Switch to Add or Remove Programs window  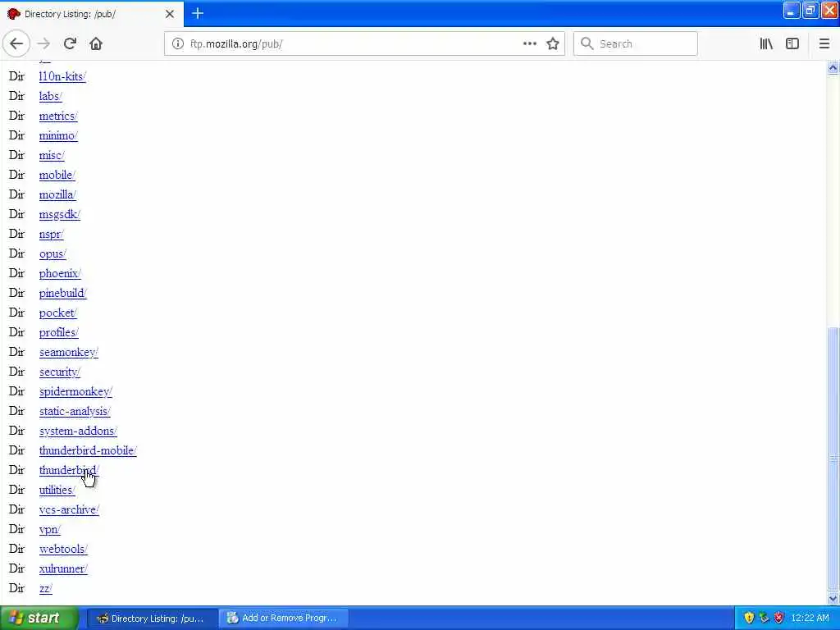[284, 619]
